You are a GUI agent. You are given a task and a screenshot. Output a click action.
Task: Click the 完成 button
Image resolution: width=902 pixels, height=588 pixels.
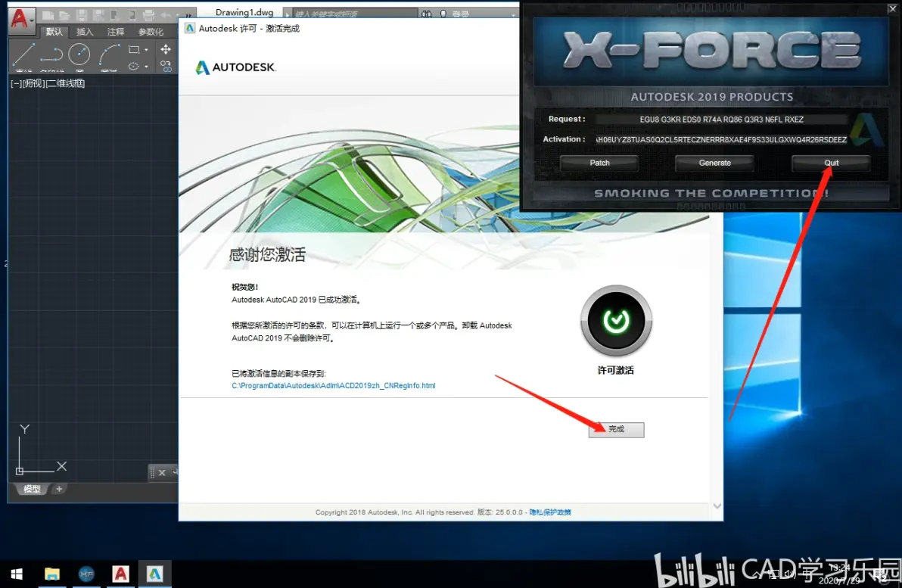[616, 429]
